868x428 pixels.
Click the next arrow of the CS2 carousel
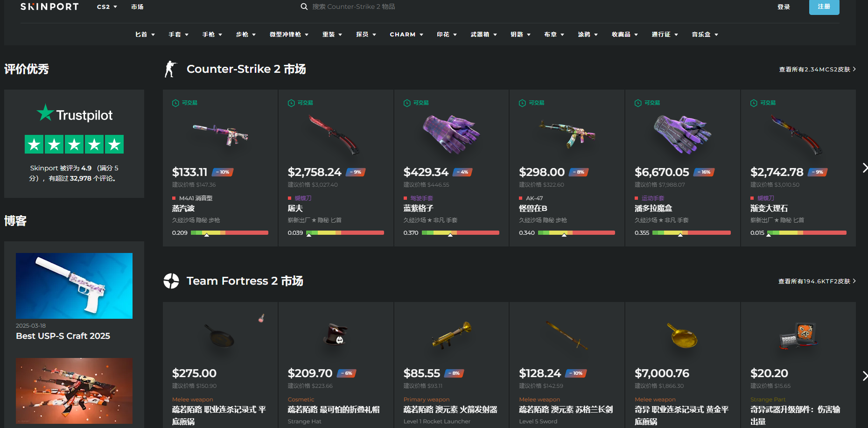point(864,168)
